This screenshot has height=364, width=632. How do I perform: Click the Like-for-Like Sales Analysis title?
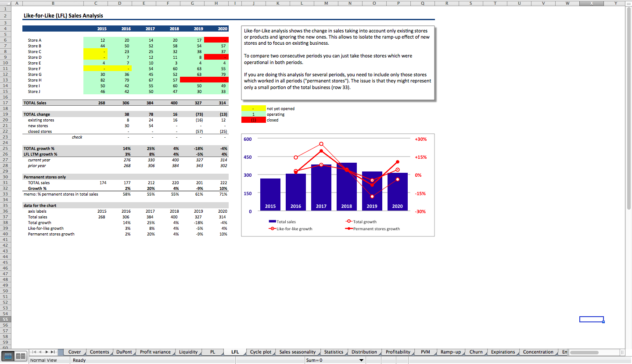point(63,16)
